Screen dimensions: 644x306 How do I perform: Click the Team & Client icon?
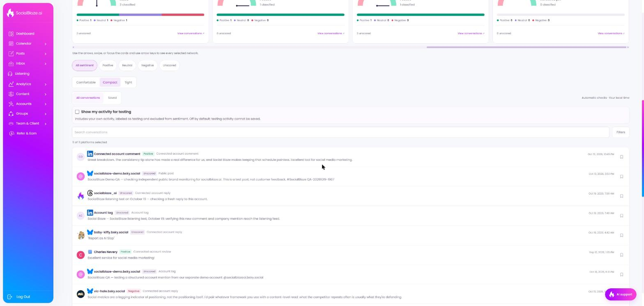[x=11, y=123]
